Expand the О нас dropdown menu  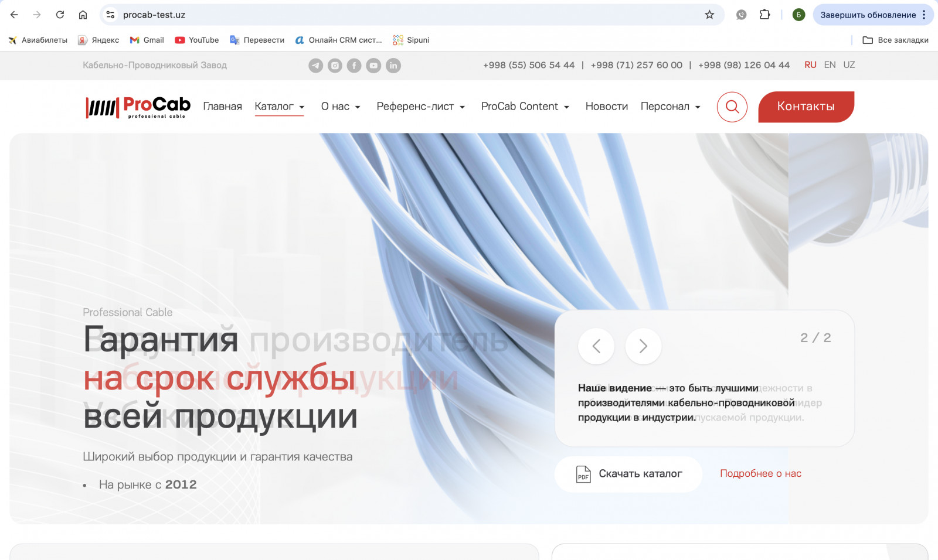(341, 107)
